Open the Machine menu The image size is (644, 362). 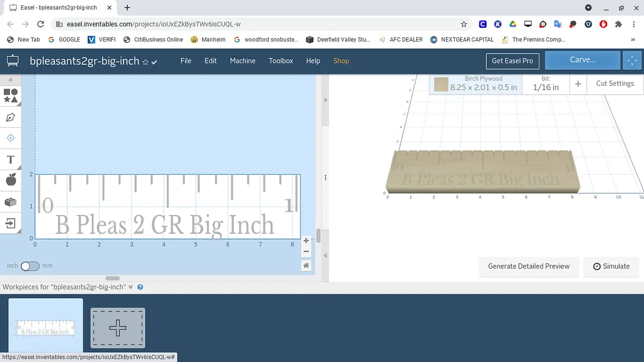[243, 61]
